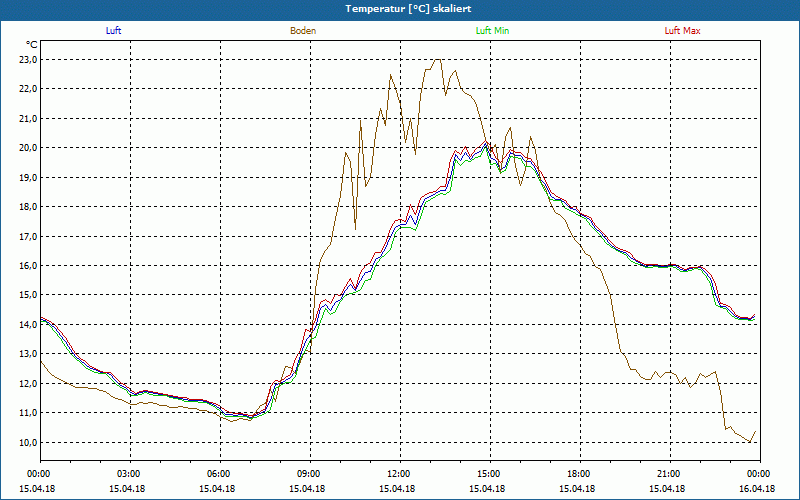
Task: Click the '14,0' y-axis value
Action: pyautogui.click(x=29, y=324)
